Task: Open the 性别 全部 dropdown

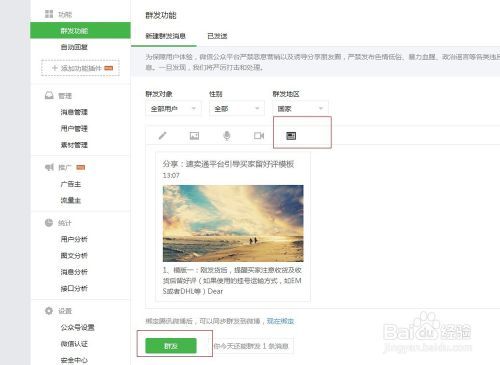Action: (237, 109)
